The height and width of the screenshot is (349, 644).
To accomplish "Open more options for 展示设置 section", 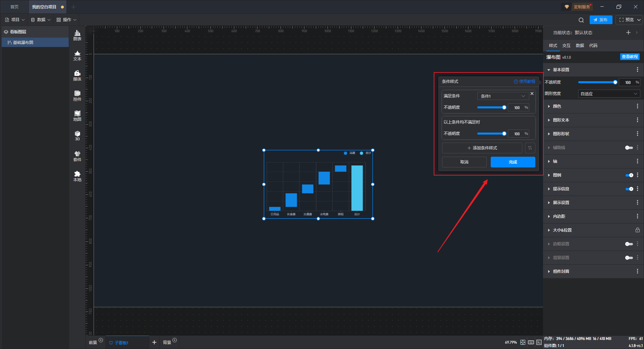I will (637, 202).
